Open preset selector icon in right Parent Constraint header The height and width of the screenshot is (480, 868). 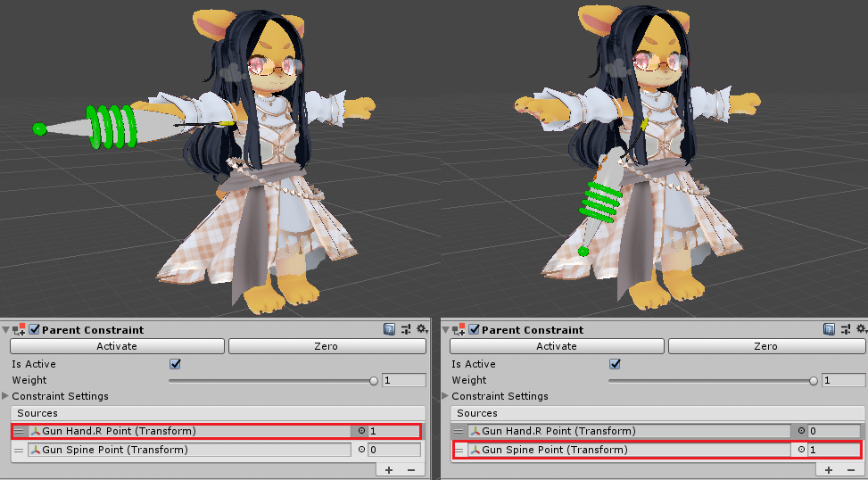click(846, 329)
